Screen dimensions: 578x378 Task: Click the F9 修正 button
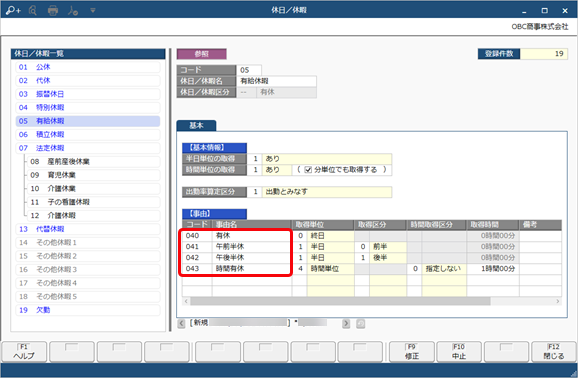coord(412,352)
